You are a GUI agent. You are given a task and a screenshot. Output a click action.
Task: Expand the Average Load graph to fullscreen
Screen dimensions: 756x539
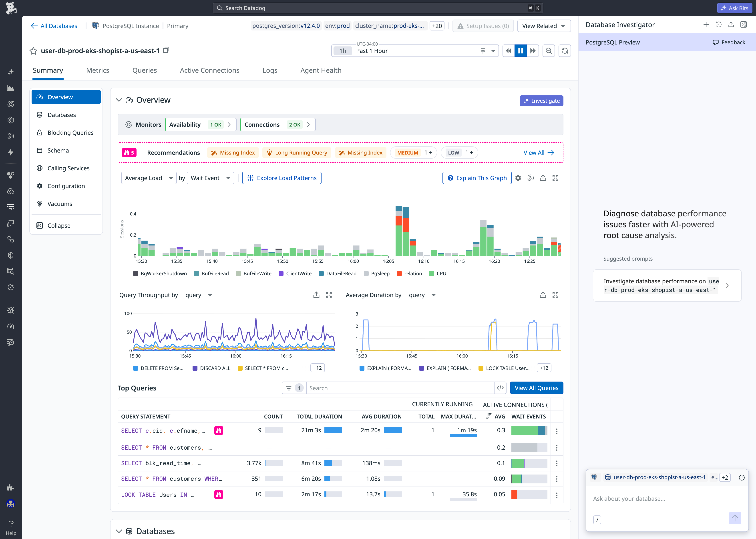click(556, 178)
